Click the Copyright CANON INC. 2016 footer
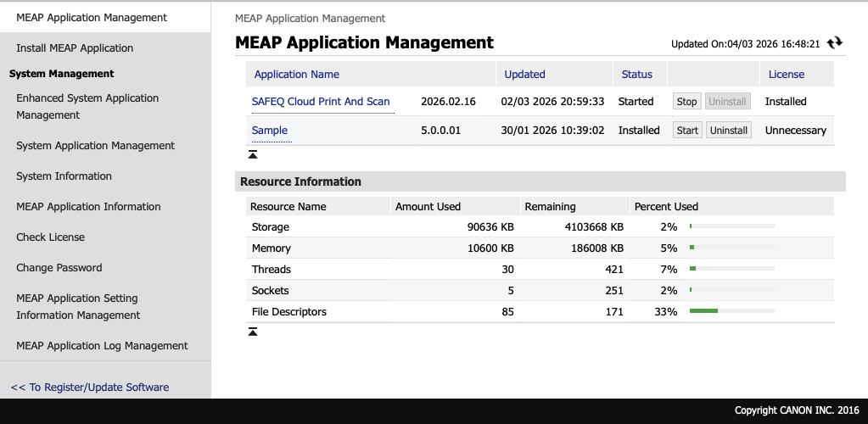 (x=797, y=410)
